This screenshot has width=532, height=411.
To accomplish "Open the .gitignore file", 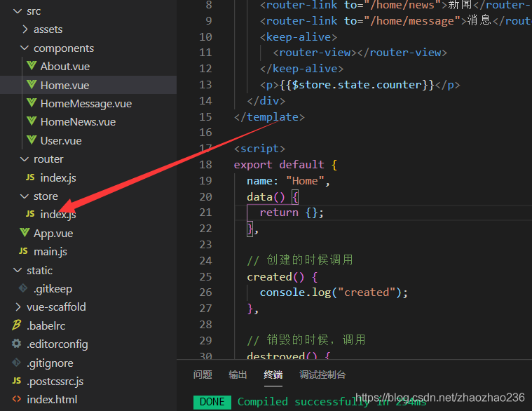I will [50, 363].
